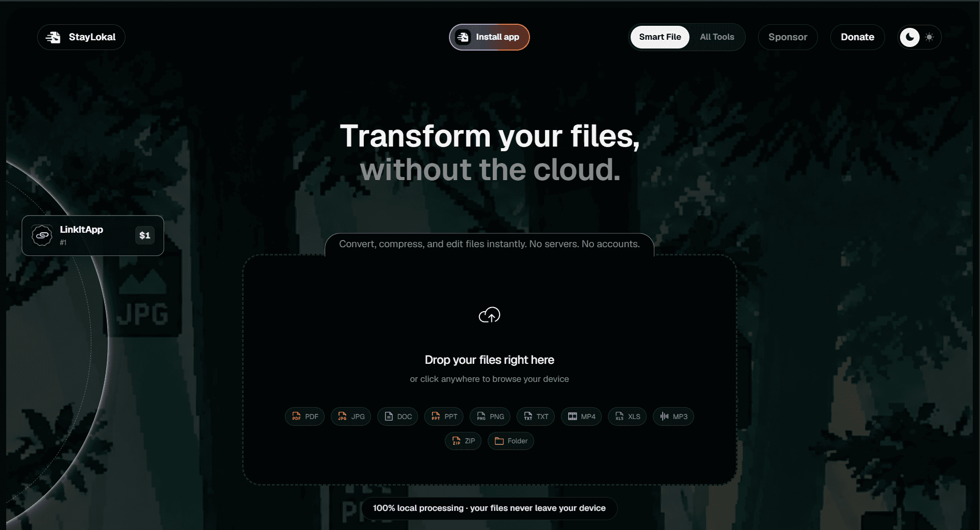Click the LinkItApp sponsor name
The height and width of the screenshot is (530, 980).
click(x=82, y=230)
